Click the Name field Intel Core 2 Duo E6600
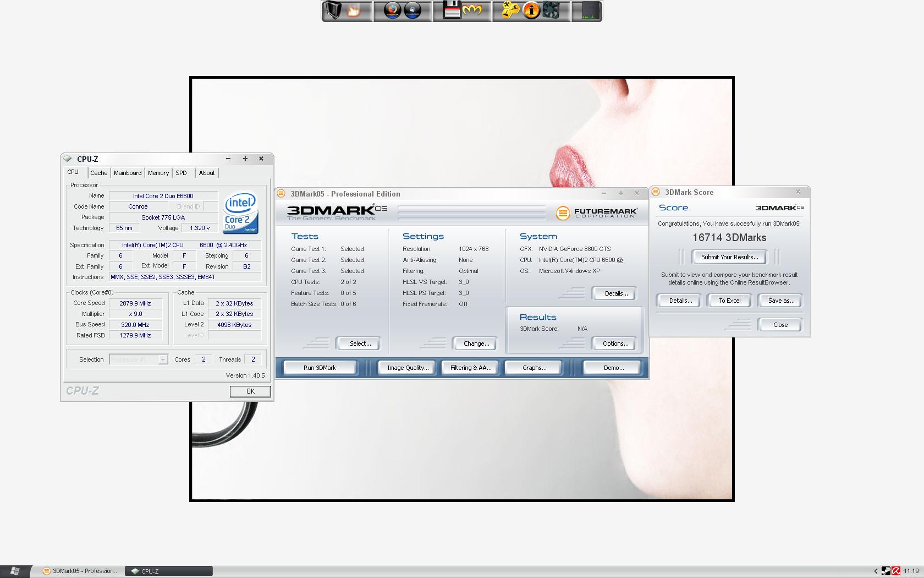Image resolution: width=924 pixels, height=578 pixels. (x=163, y=196)
